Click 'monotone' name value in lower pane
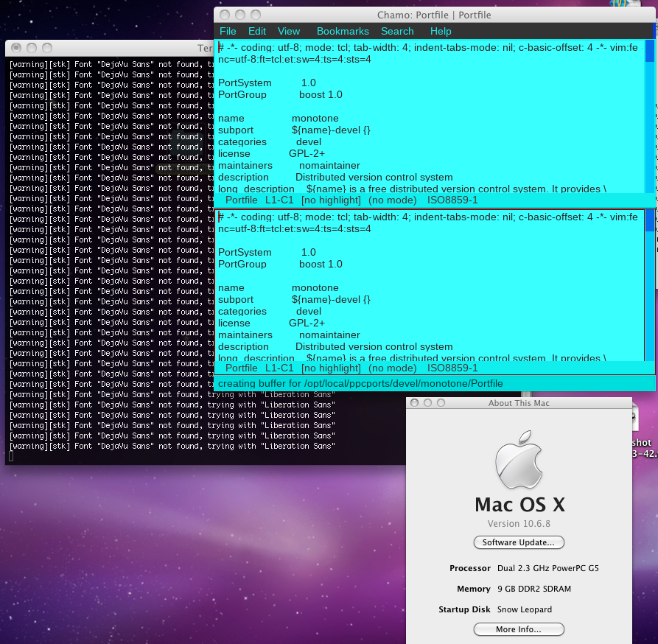Viewport: 658px width, 644px height. (x=315, y=288)
